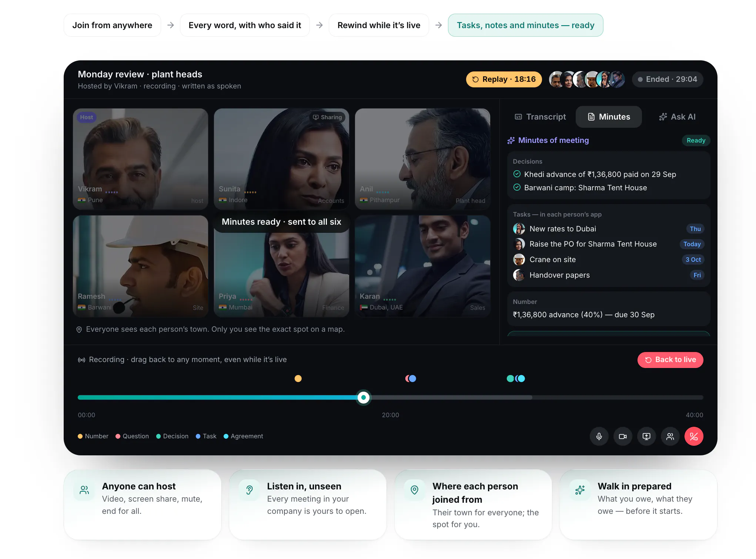This screenshot has height=559, width=756.
Task: Jump to the red Question marker on timeline
Action: 408,378
